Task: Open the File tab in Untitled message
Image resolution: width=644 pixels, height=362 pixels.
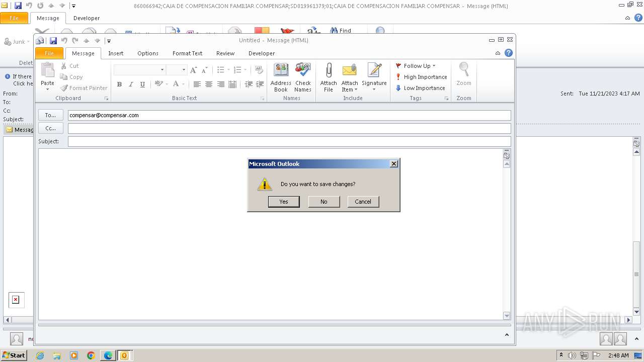Action: [x=49, y=53]
